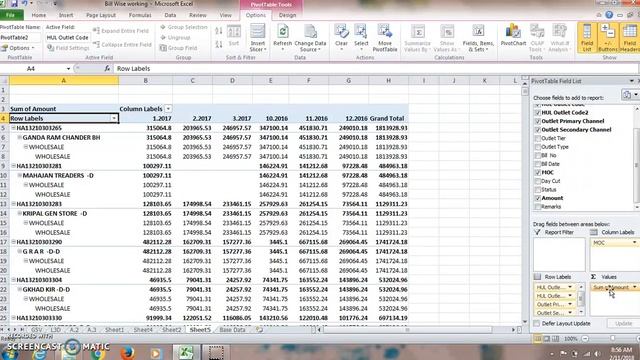Collapse MAHAJAN TREADERS -D group
640x360 pixels.
[19, 176]
